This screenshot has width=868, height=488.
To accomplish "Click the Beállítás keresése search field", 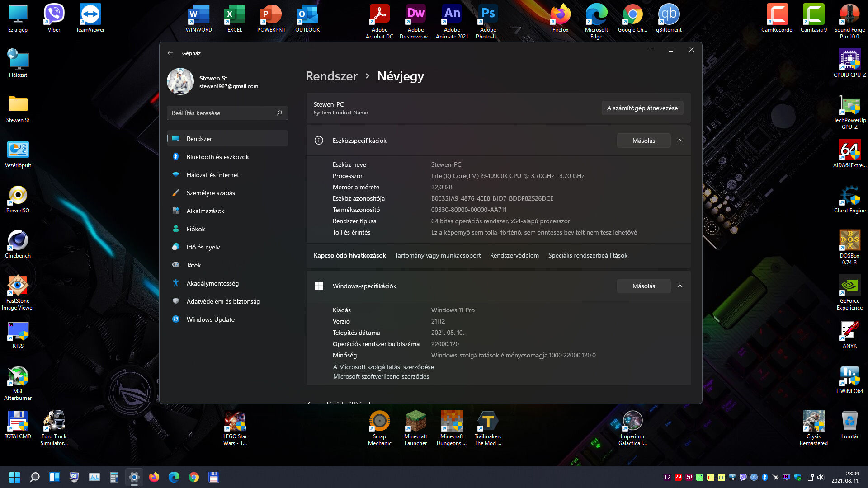I will pos(222,113).
